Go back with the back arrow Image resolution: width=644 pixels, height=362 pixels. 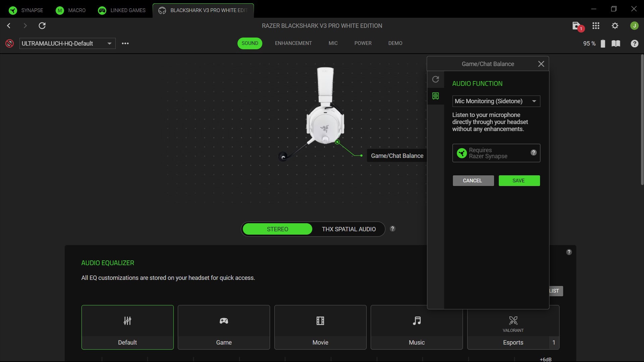click(x=9, y=26)
